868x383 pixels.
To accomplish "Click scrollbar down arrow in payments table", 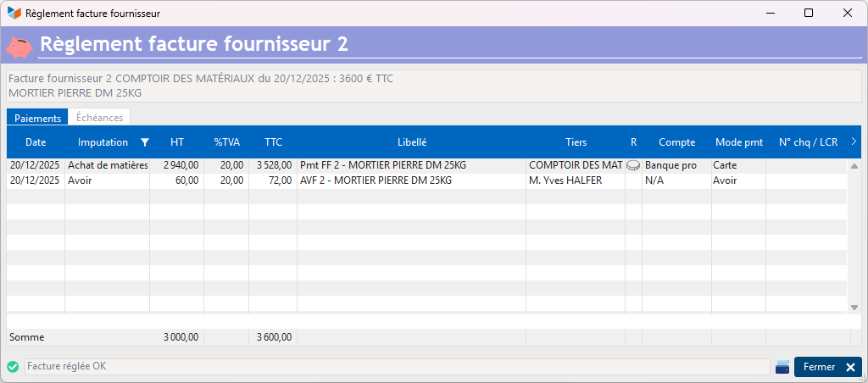I will tap(854, 307).
